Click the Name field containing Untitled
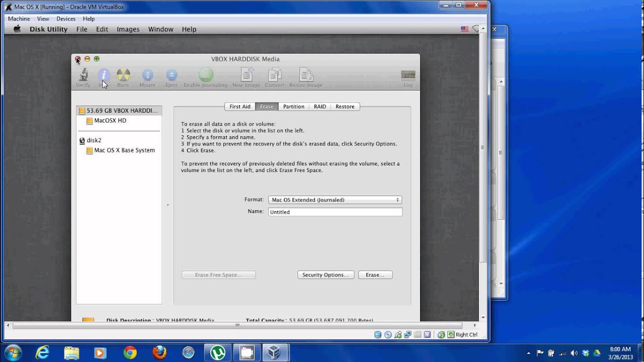 point(335,212)
